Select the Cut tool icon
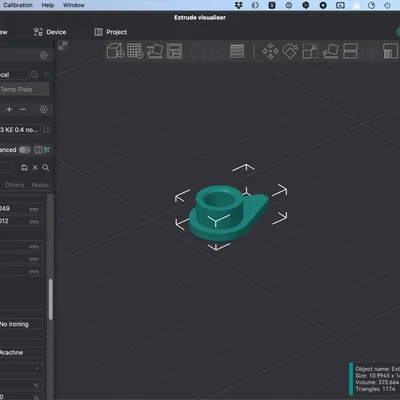The image size is (400, 400). pos(350,51)
